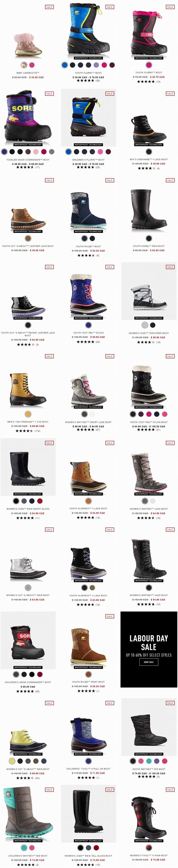Screen dimensions: 178x868
Task: Select pink swatch under Baby Caribootie
Action: coord(32,65)
